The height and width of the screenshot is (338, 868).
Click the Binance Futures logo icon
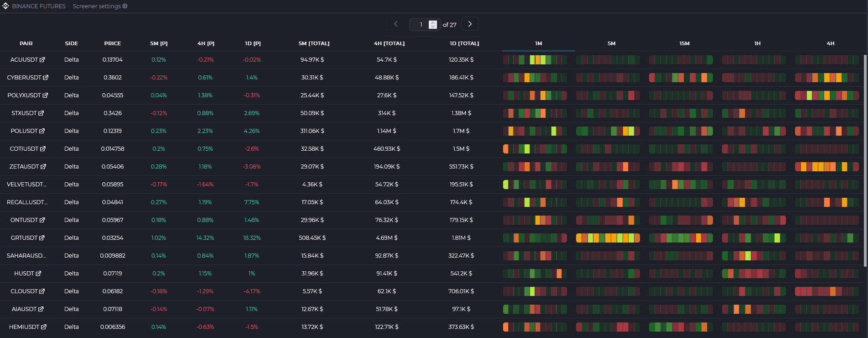(5, 6)
